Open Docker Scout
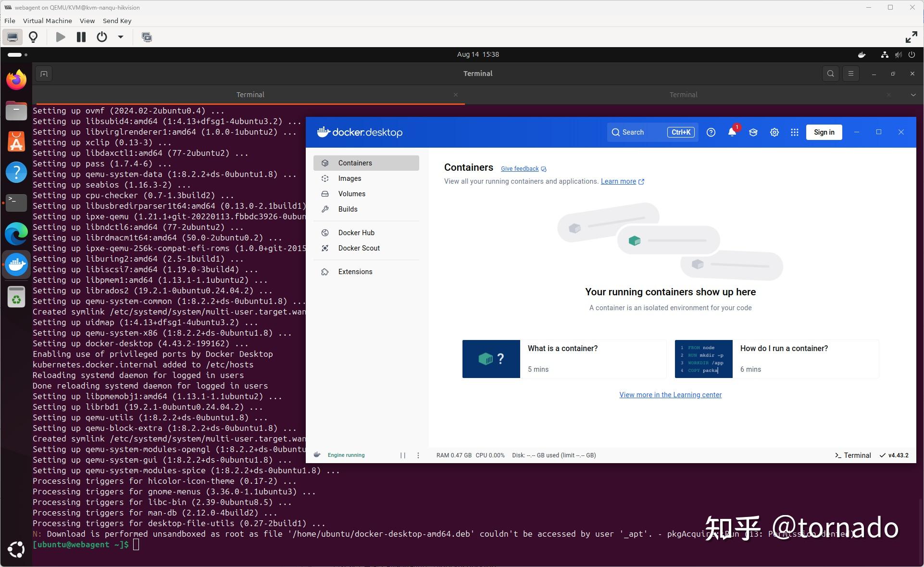This screenshot has width=924, height=567. pos(358,248)
